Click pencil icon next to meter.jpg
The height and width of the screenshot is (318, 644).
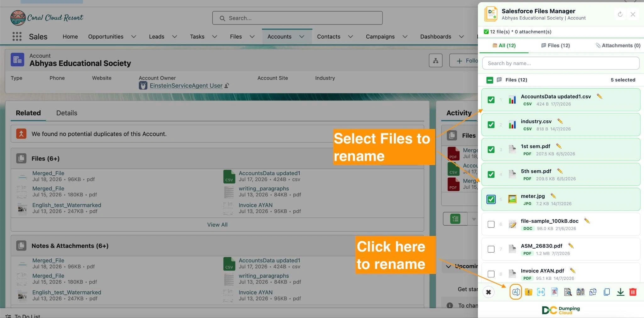pyautogui.click(x=553, y=196)
